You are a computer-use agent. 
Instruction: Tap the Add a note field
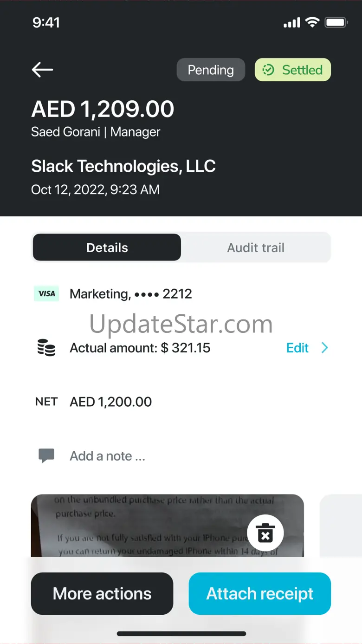click(x=108, y=456)
